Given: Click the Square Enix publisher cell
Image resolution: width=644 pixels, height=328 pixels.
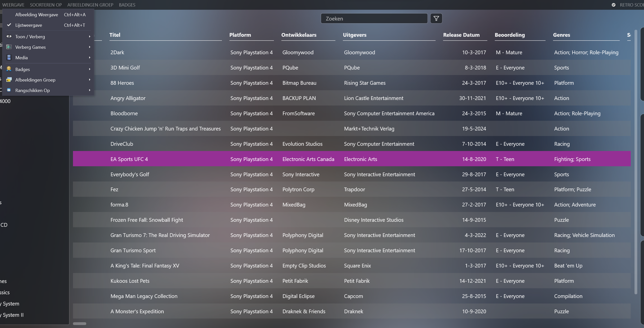Looking at the screenshot, I should coord(358,266).
